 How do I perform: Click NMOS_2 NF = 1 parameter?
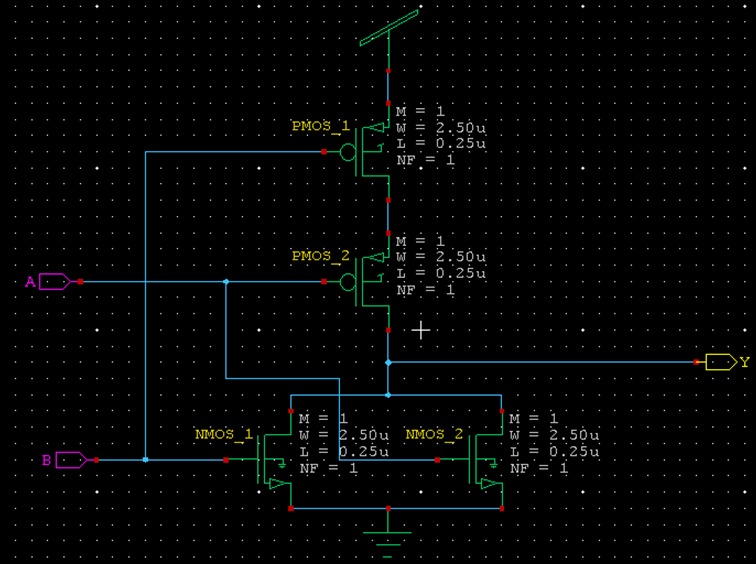coord(539,468)
